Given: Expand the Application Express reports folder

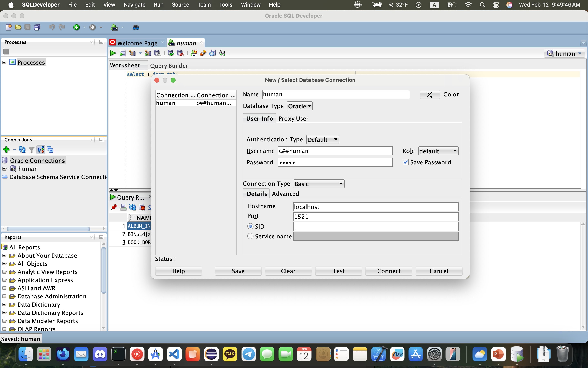Looking at the screenshot, I should tap(4, 280).
